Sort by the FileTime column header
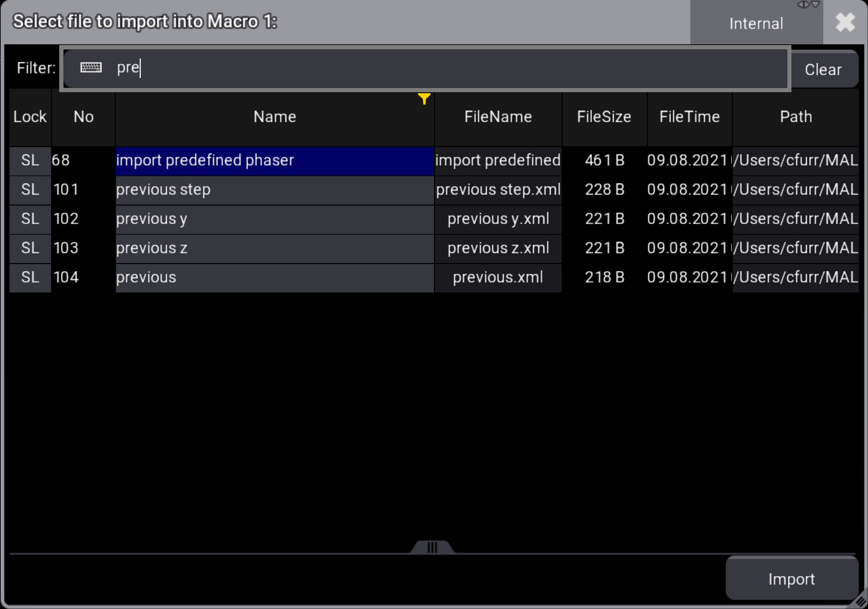The height and width of the screenshot is (609, 868). point(690,117)
